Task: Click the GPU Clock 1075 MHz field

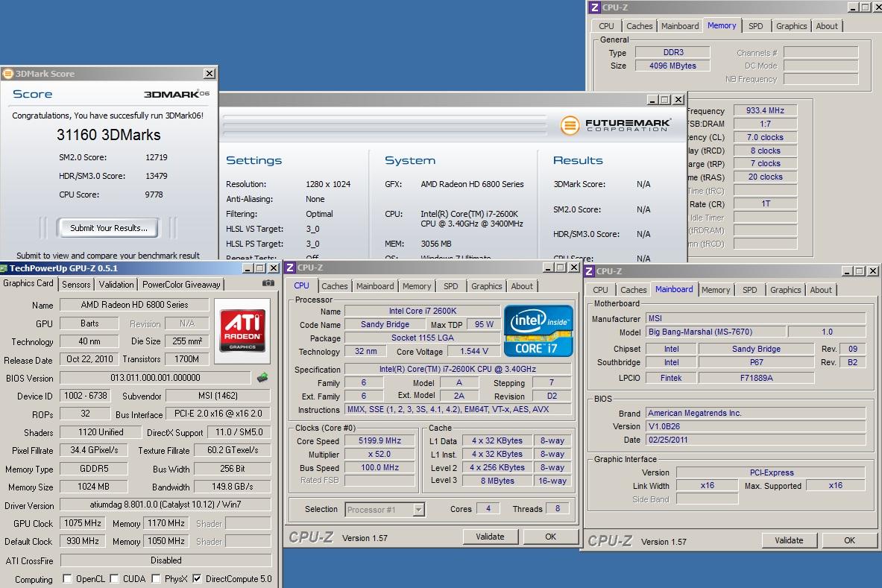Action: pos(83,523)
